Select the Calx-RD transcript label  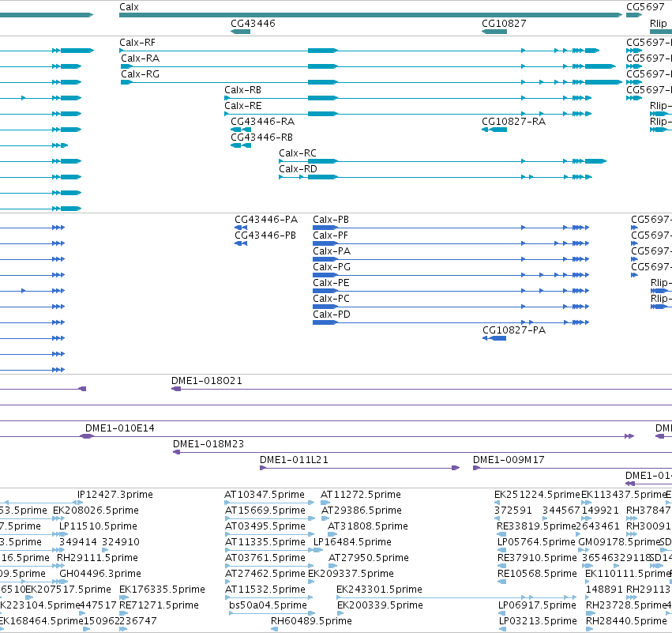point(298,169)
